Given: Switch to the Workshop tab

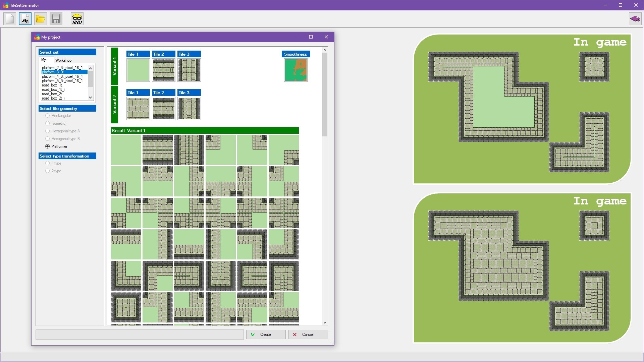Looking at the screenshot, I should point(63,60).
